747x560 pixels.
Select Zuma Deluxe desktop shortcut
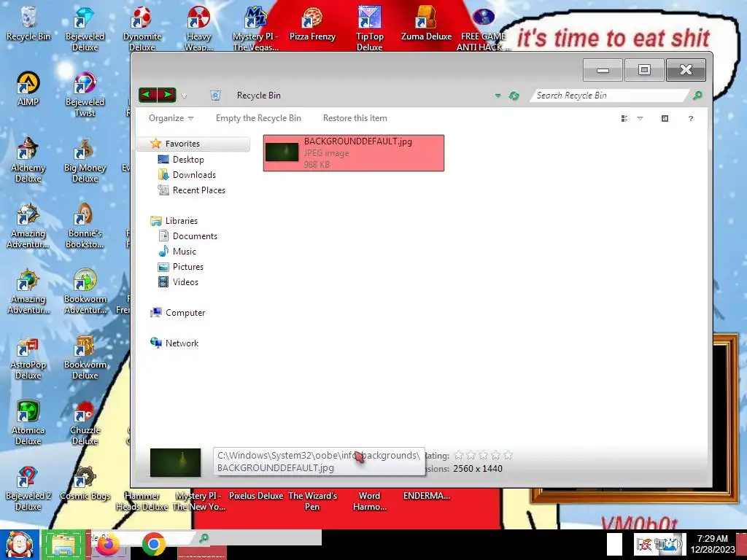click(x=426, y=24)
